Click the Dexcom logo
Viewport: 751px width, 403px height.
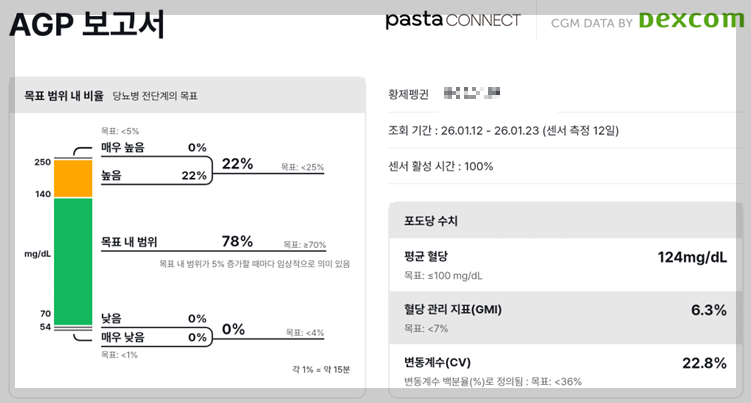pyautogui.click(x=692, y=19)
